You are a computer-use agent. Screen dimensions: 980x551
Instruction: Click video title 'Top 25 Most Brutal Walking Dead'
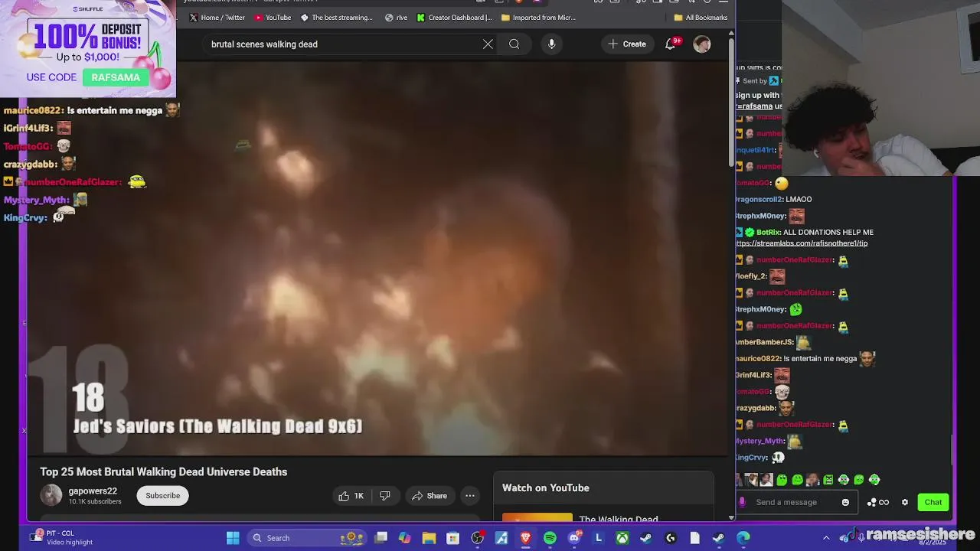pos(164,472)
